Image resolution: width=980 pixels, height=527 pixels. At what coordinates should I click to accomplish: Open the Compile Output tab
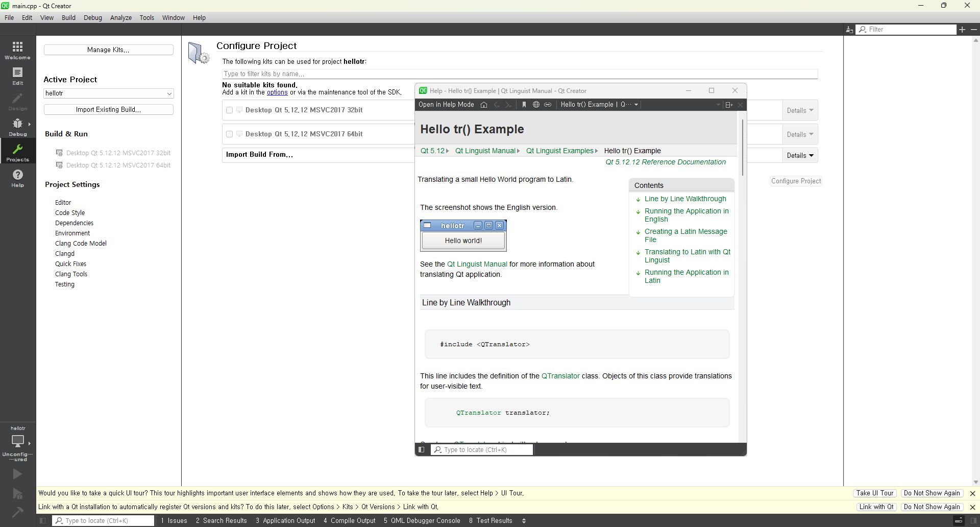pos(350,521)
